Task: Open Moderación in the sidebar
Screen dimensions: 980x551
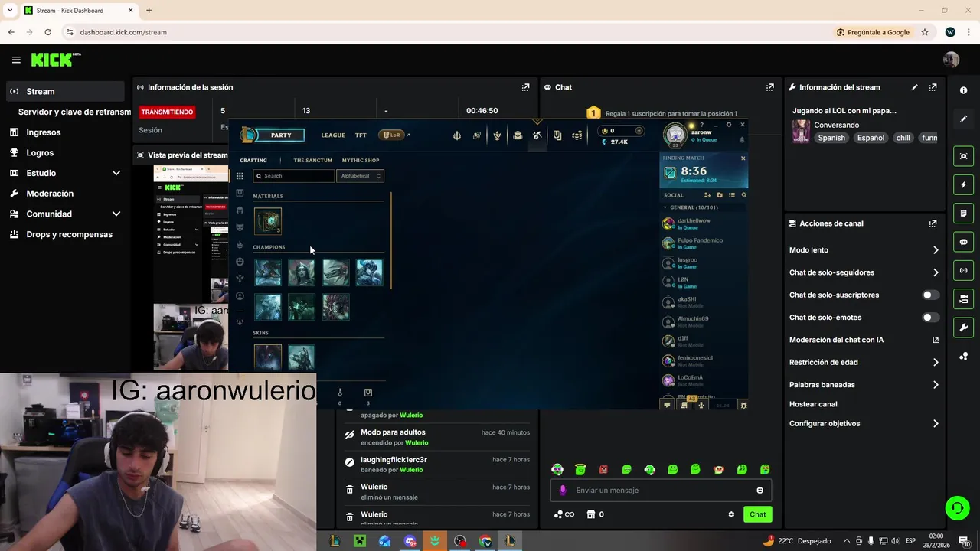Action: click(65, 194)
